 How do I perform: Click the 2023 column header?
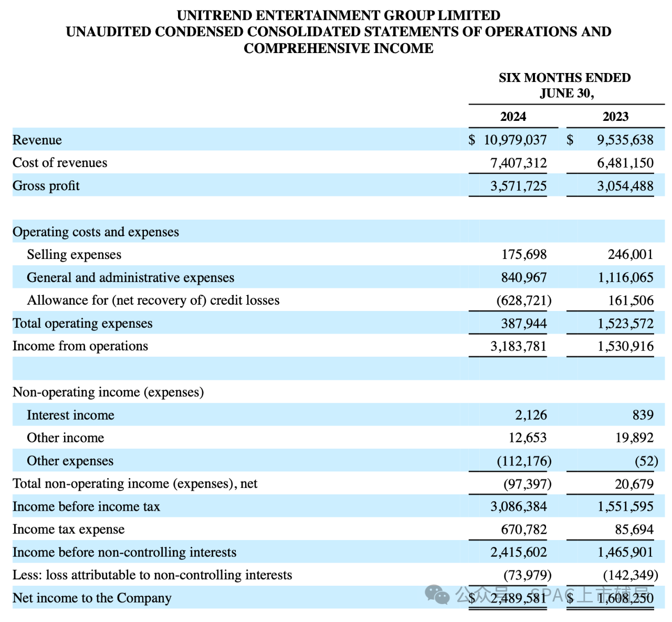point(616,117)
